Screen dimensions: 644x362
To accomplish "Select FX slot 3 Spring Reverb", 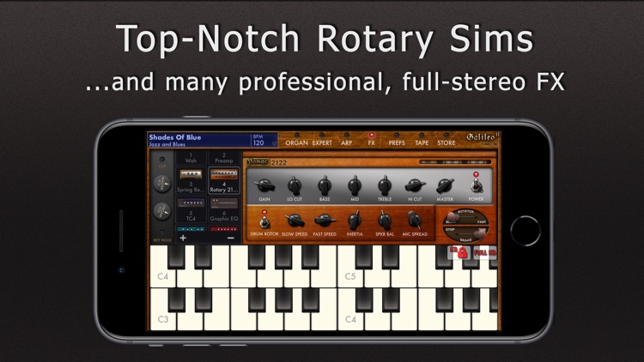I will click(191, 181).
